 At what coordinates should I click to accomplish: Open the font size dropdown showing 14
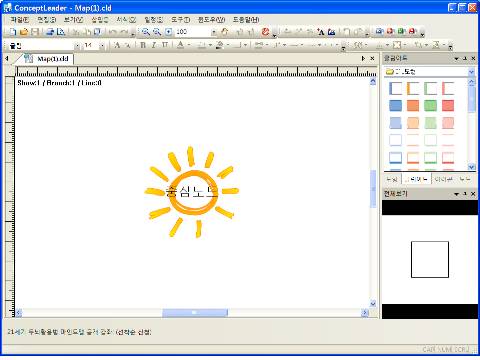[x=102, y=46]
